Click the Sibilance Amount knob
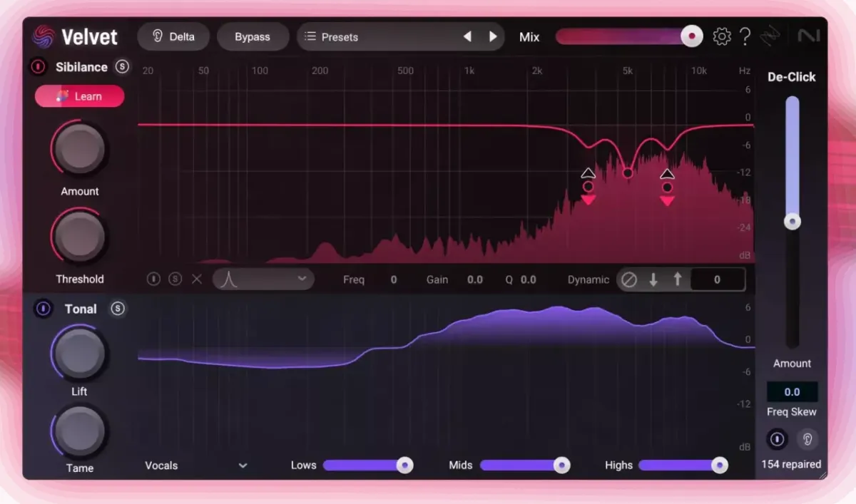This screenshot has width=856, height=504. click(80, 150)
